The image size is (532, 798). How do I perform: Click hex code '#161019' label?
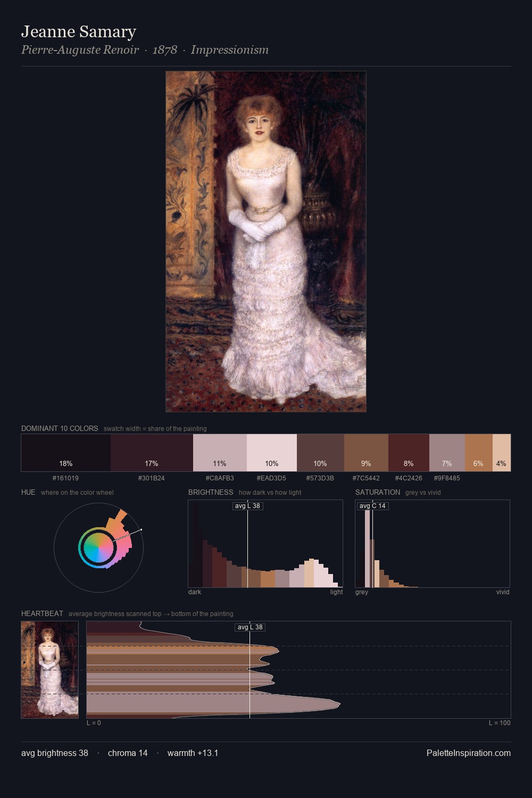coord(65,478)
